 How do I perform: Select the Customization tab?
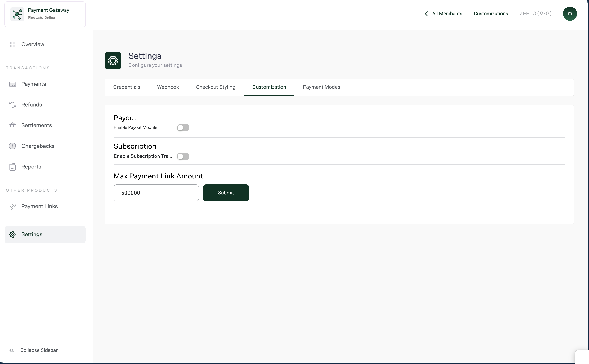pos(269,87)
